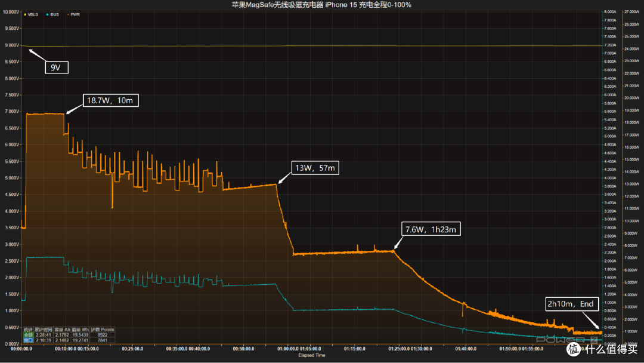This screenshot has height=363, width=644.
Task: Click the 01:40:00.0 time axis label
Action: tap(466, 349)
